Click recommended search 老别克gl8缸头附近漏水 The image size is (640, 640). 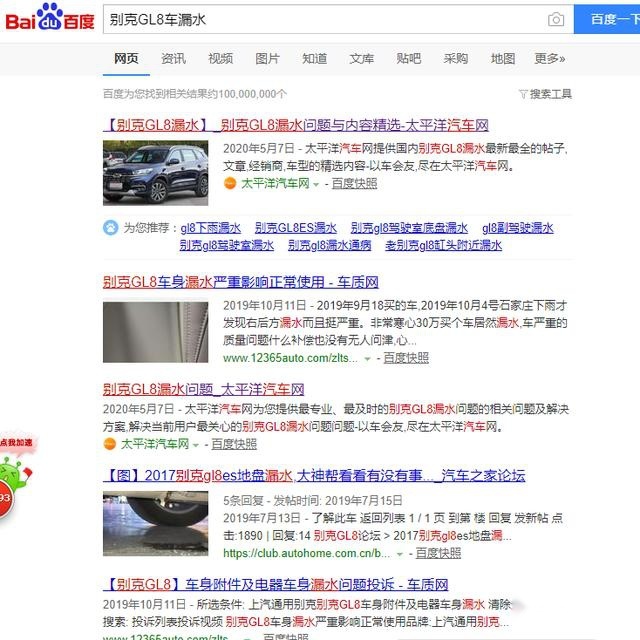point(443,245)
